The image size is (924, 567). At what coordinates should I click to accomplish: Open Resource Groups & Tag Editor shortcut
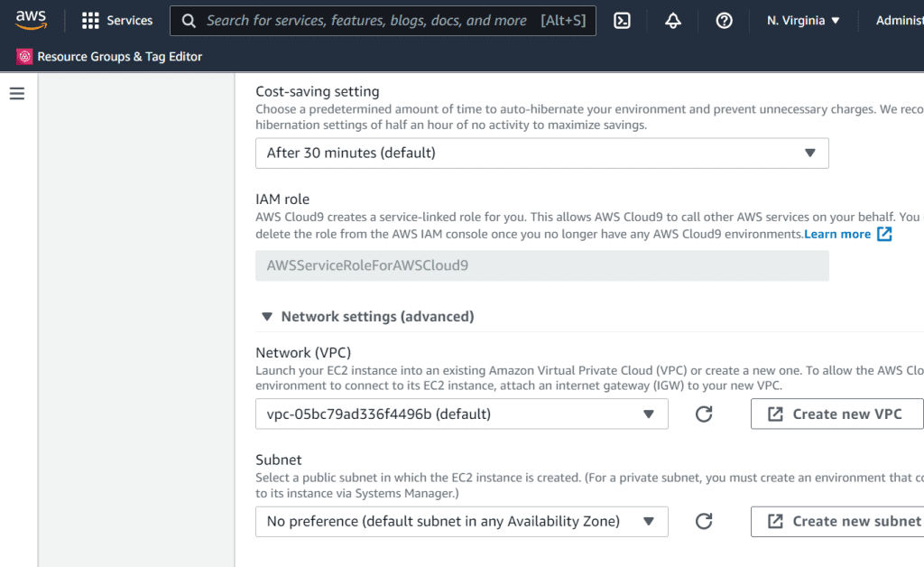coord(119,57)
